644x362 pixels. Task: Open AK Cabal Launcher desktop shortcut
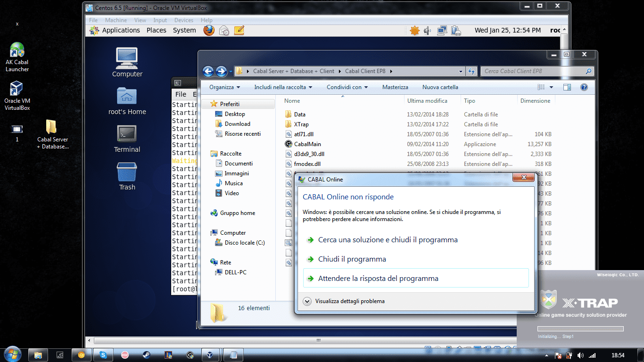[x=17, y=57]
